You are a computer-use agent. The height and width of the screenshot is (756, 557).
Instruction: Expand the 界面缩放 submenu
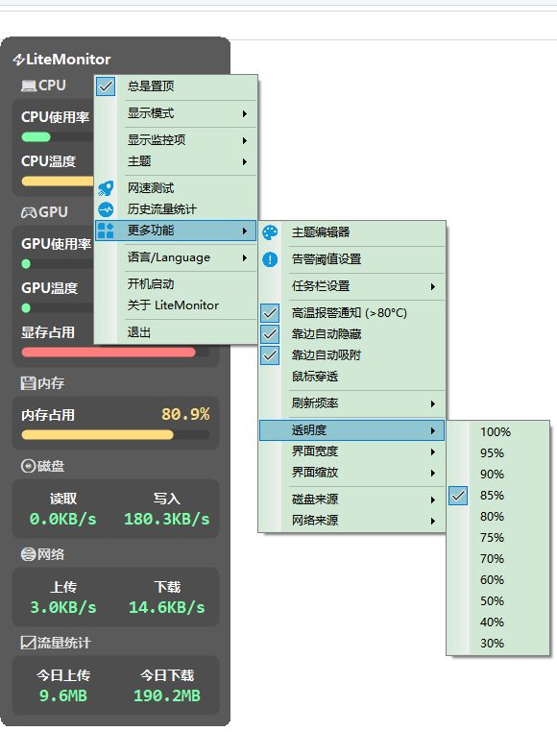point(351,473)
